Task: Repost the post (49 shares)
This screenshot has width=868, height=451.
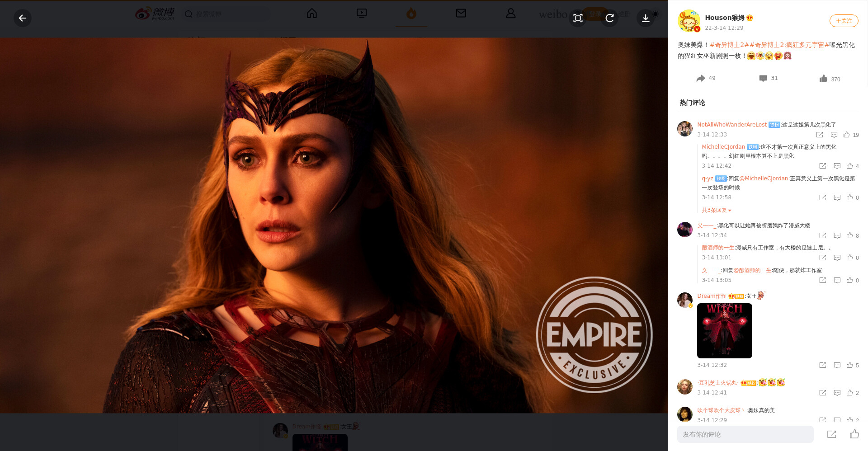Action: pyautogui.click(x=706, y=78)
